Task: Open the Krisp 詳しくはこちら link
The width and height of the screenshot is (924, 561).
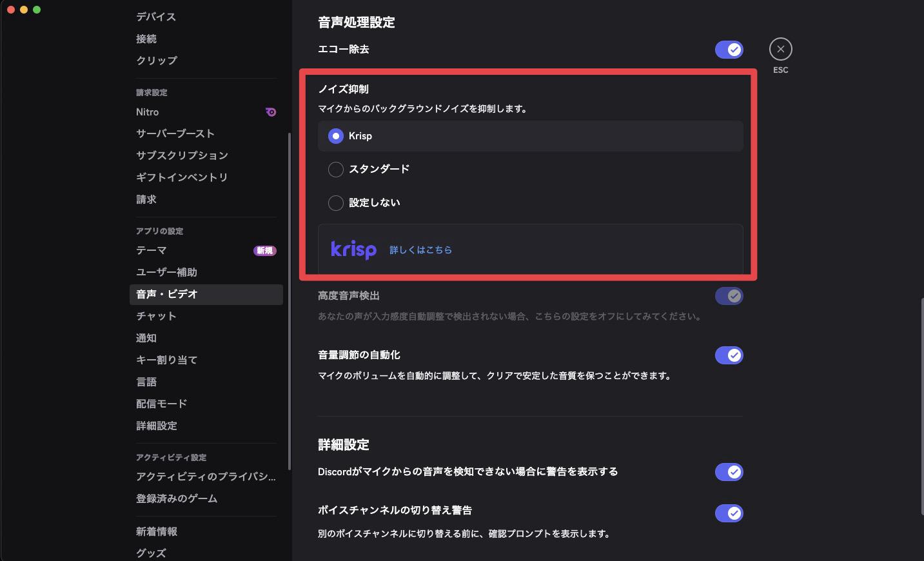Action: (x=420, y=250)
